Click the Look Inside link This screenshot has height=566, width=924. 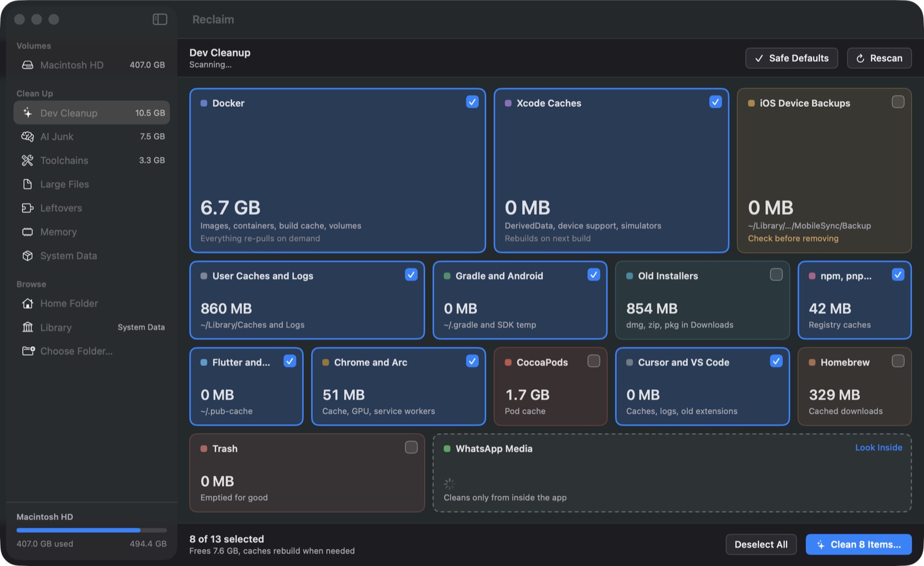[878, 448]
